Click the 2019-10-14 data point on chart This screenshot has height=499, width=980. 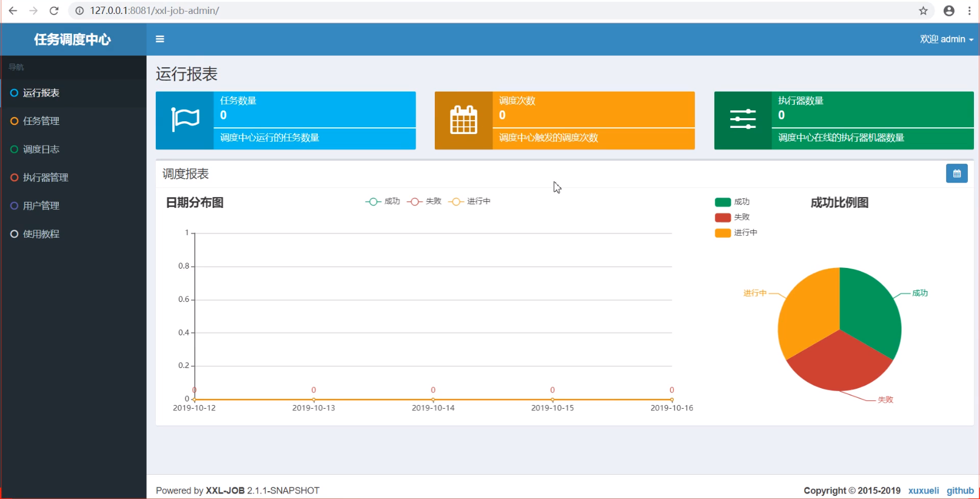click(433, 400)
